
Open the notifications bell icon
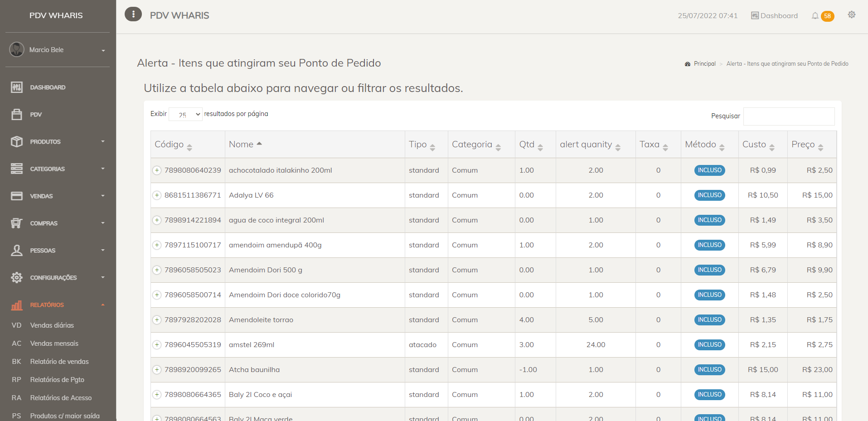815,16
